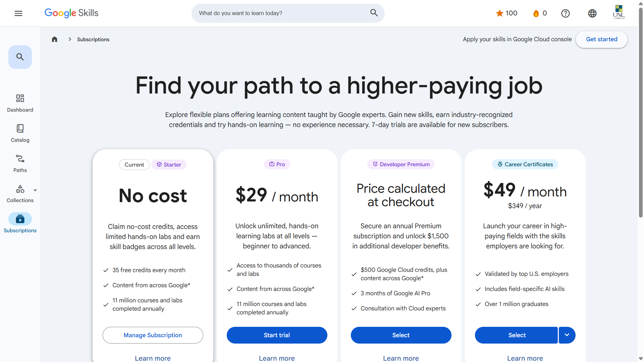This screenshot has width=644, height=362.
Task: Click the flame streak icon
Action: (536, 13)
